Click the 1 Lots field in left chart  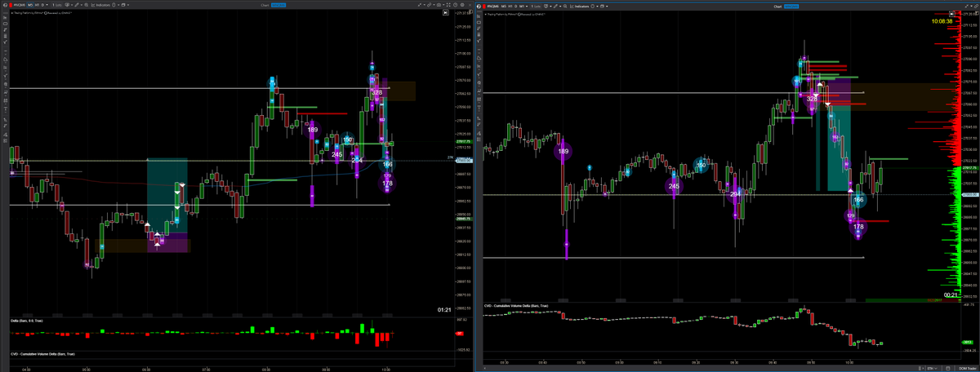56,5
